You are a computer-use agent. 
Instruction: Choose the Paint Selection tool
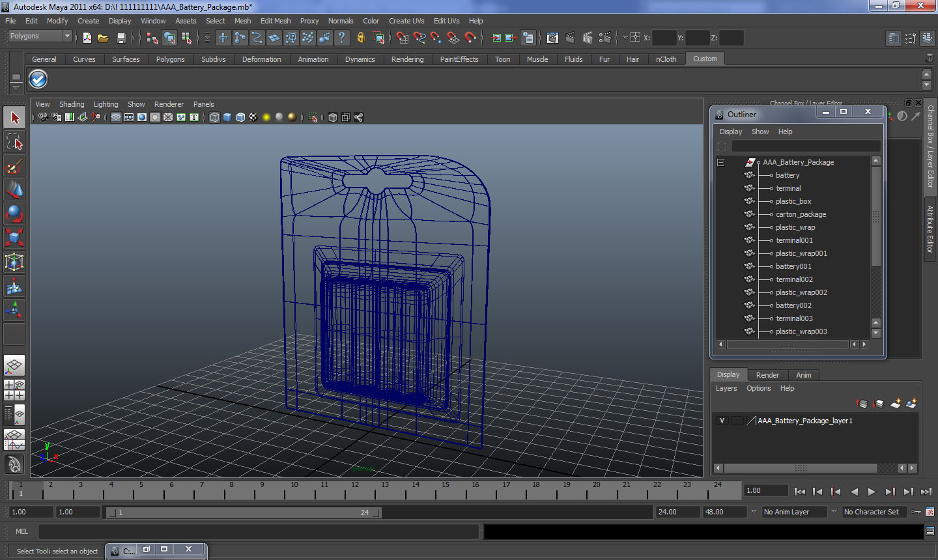click(x=14, y=166)
